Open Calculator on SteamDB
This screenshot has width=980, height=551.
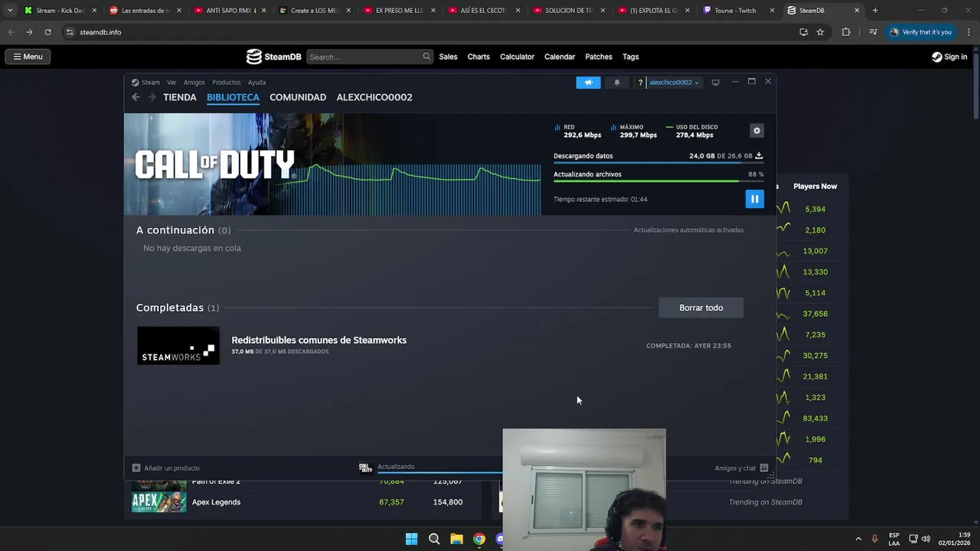(x=517, y=57)
